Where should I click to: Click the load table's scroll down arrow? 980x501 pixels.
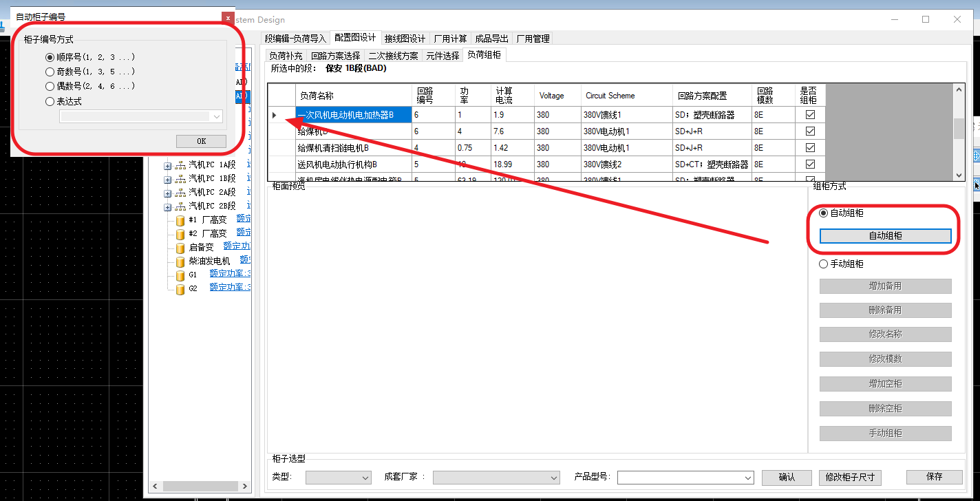click(958, 175)
